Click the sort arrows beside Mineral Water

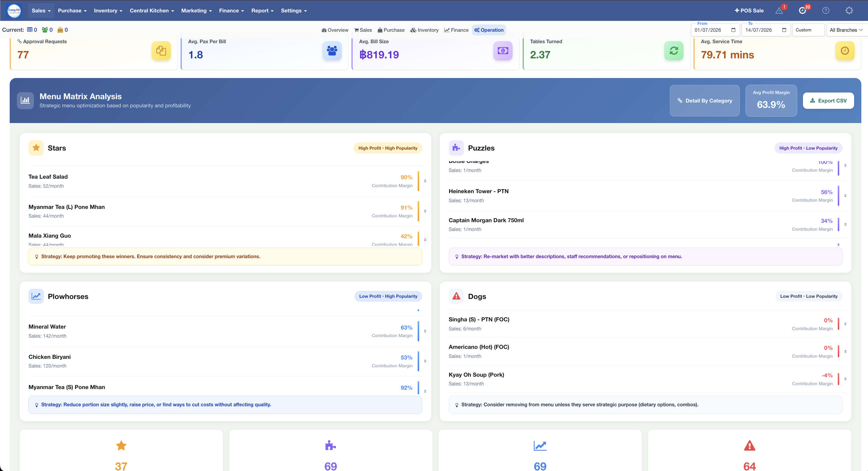[425, 331]
